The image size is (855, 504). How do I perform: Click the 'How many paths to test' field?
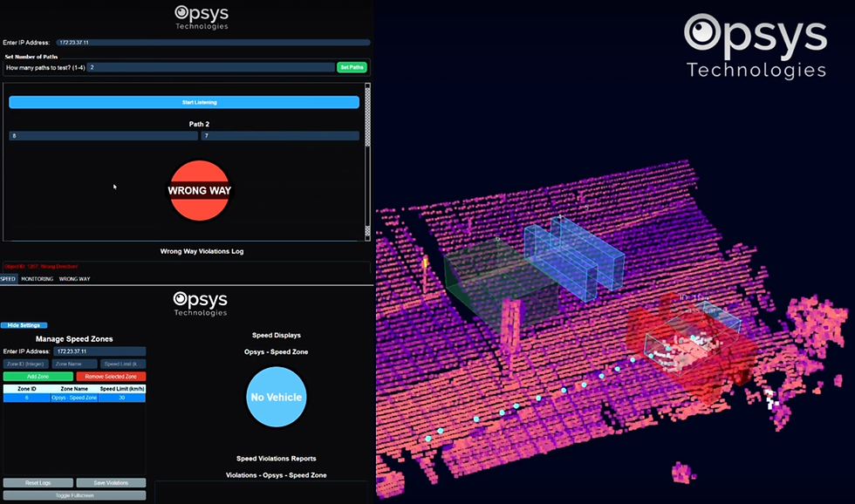(210, 67)
